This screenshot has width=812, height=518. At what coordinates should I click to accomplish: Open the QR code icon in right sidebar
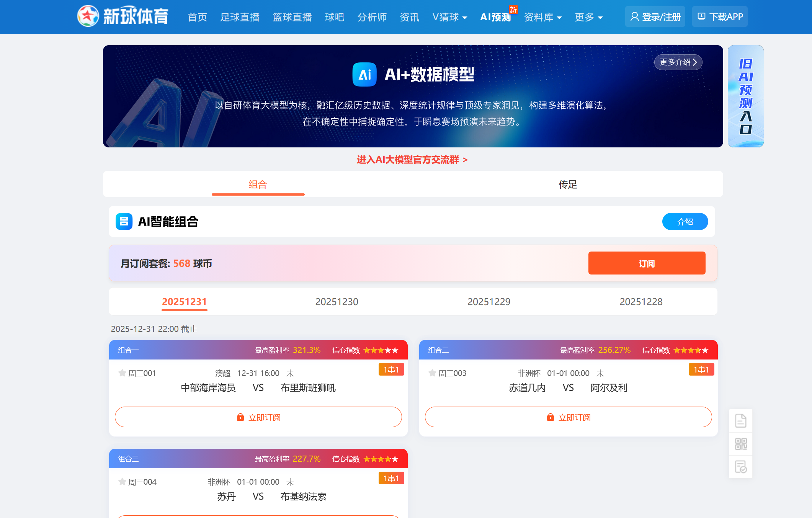click(740, 444)
